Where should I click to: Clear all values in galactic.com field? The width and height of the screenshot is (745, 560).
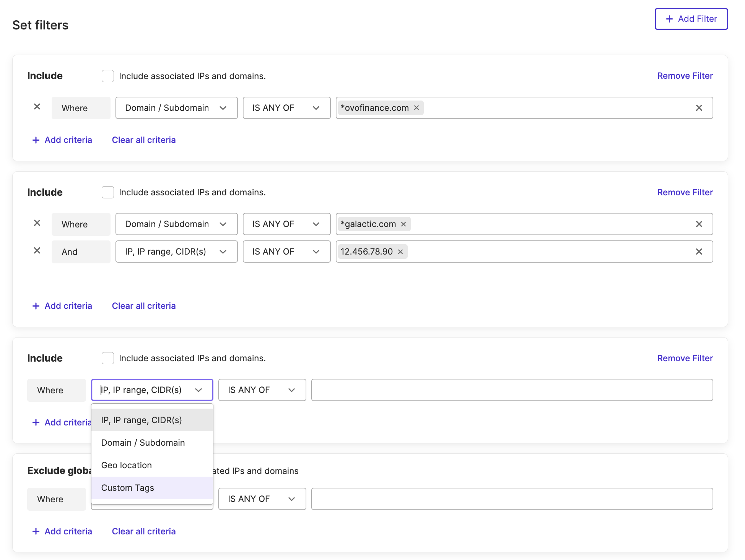coord(699,224)
